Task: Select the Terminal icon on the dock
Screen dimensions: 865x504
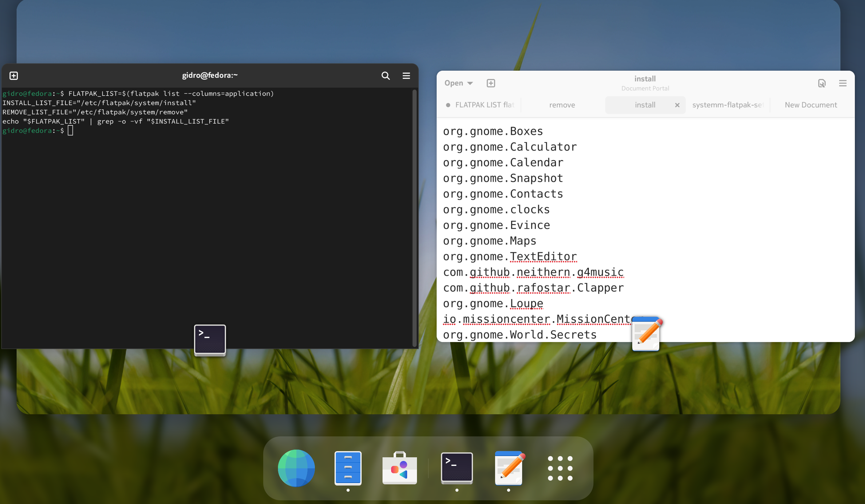Action: [457, 468]
